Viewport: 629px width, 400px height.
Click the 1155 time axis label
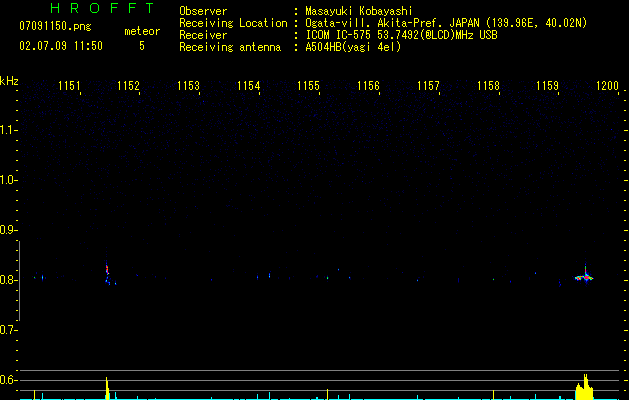[308, 85]
